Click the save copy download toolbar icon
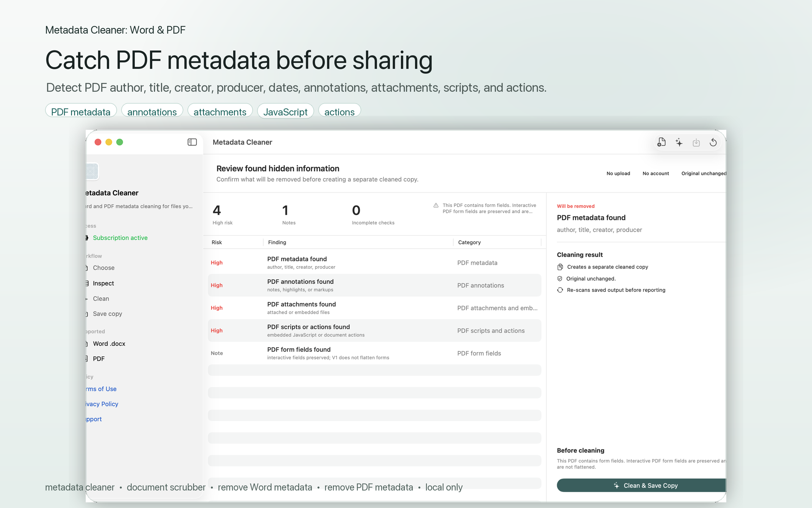The height and width of the screenshot is (508, 812). 696,143
